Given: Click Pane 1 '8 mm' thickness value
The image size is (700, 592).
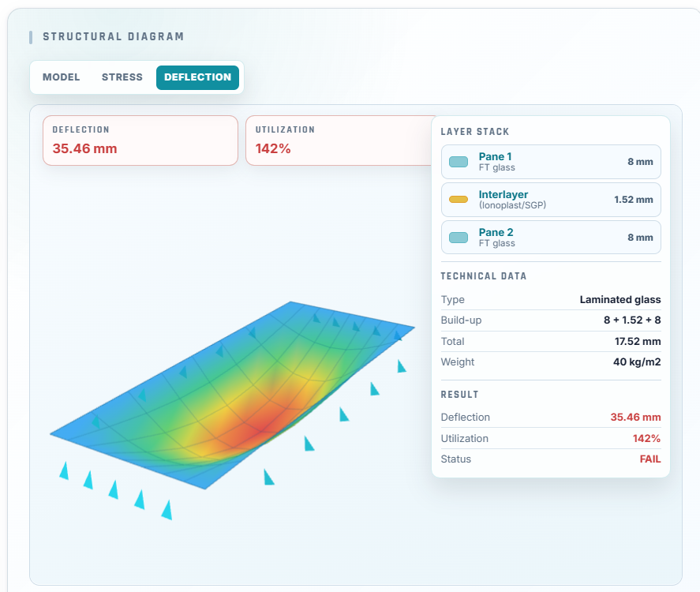Looking at the screenshot, I should point(640,162).
